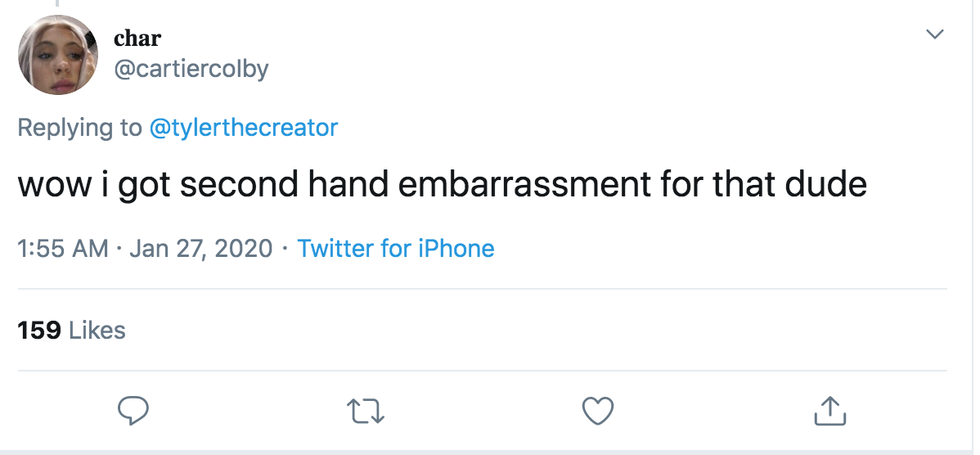
Task: Click the display name "char"
Action: point(137,39)
